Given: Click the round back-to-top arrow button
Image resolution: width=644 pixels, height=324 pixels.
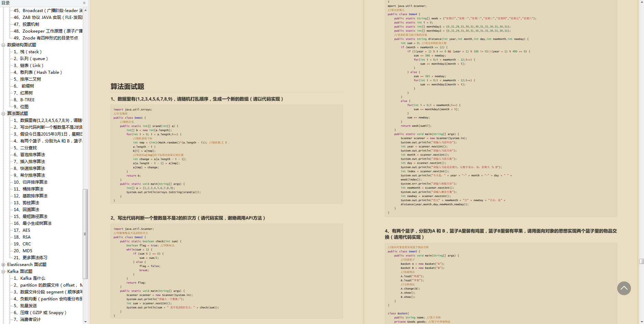Looking at the screenshot, I should click(x=624, y=288).
